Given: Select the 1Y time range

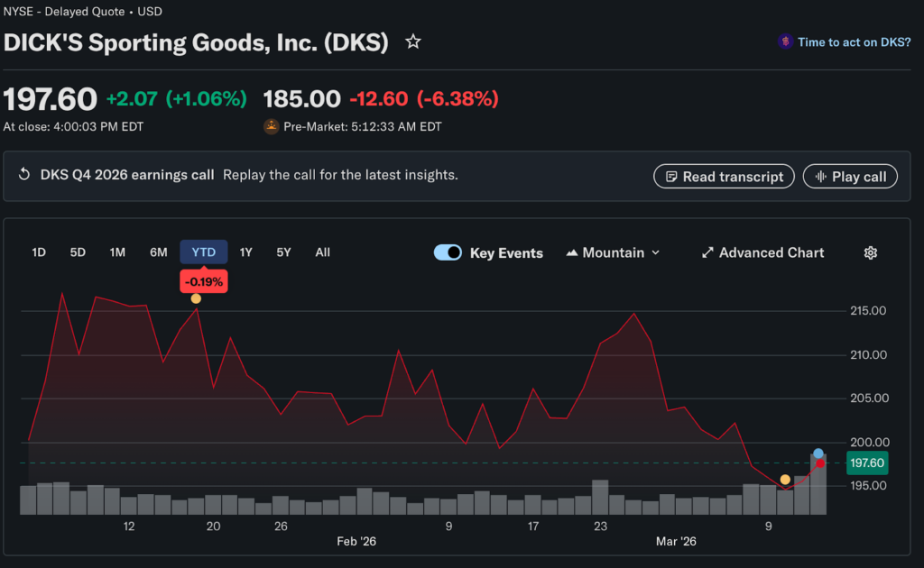Looking at the screenshot, I should coord(245,252).
